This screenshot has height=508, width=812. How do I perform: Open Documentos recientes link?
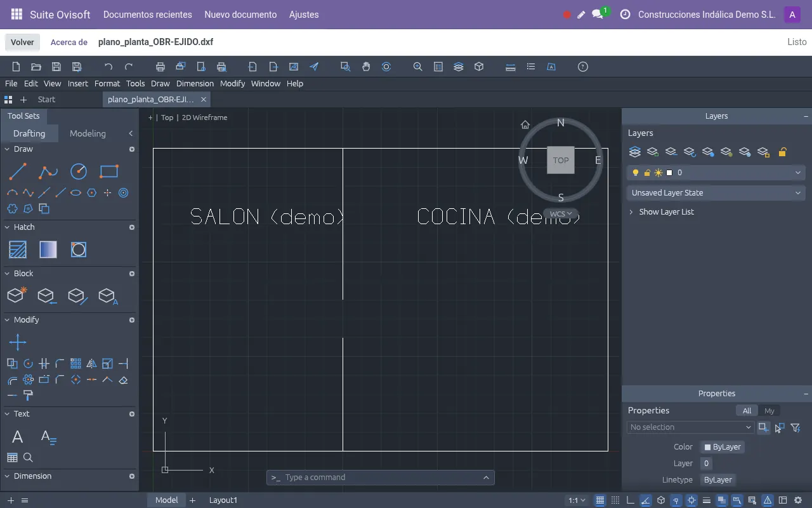tap(148, 15)
